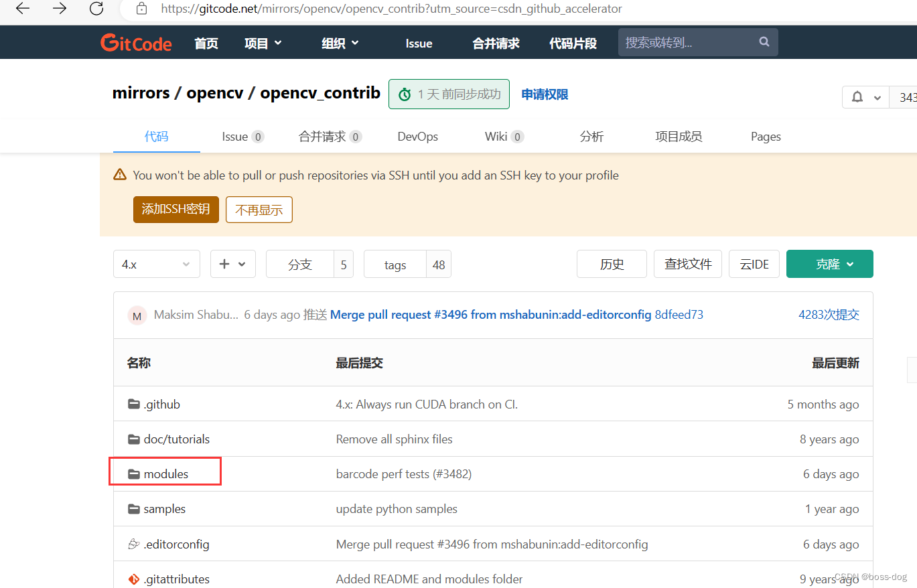Expand the 克隆 clone dropdown
The image size is (917, 588).
(x=829, y=264)
